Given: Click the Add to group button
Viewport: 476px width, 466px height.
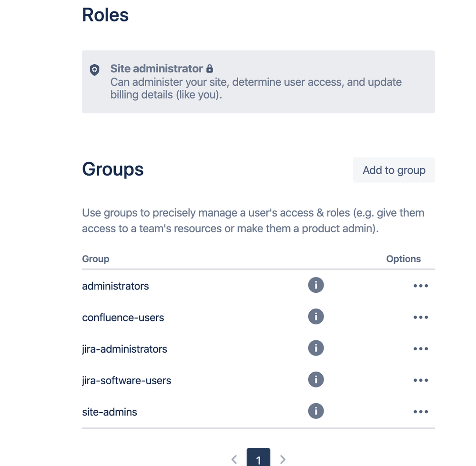Looking at the screenshot, I should (x=394, y=170).
